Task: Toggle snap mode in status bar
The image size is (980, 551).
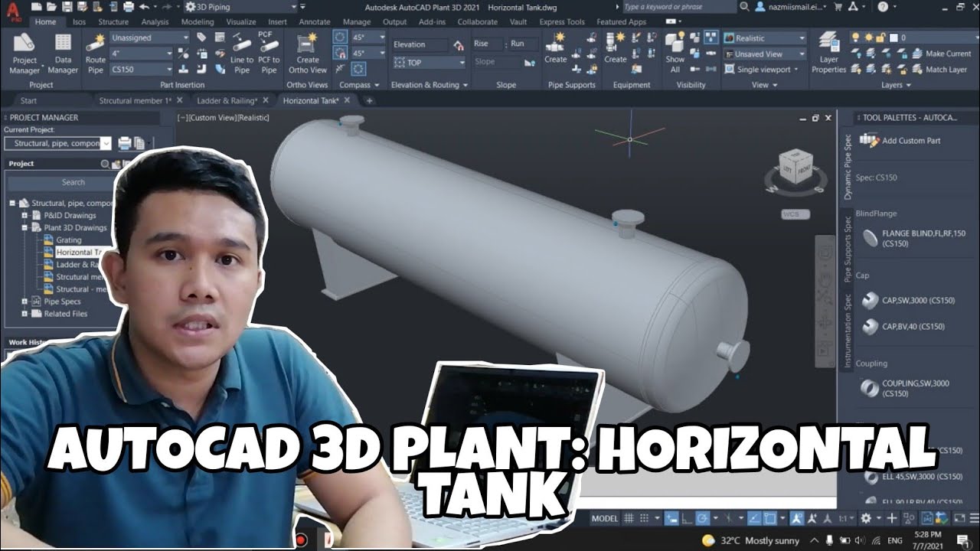Action: 645,518
